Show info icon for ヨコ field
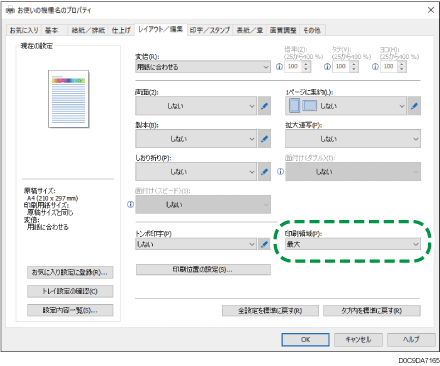Image resolution: width=440 pixels, height=366 pixels. pos(375,67)
